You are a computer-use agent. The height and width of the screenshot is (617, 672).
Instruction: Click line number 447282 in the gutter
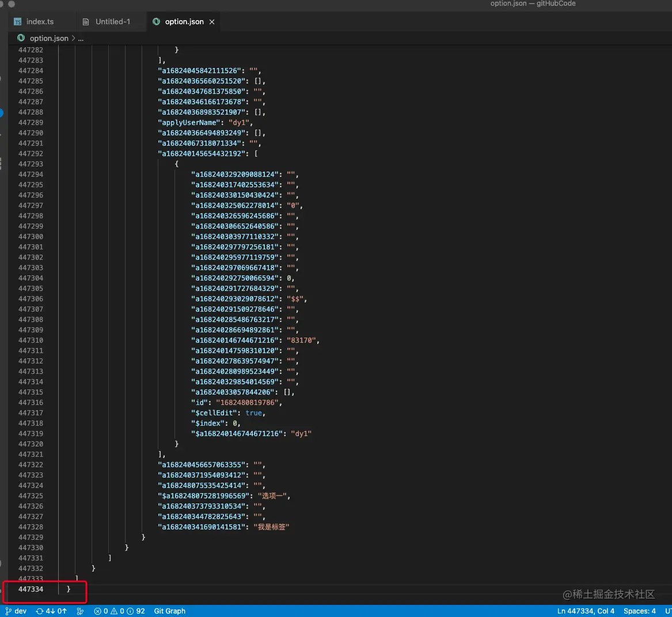(31, 50)
